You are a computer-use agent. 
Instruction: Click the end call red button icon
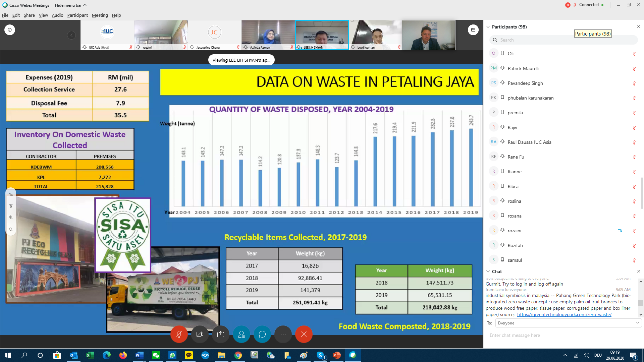pyautogui.click(x=304, y=334)
